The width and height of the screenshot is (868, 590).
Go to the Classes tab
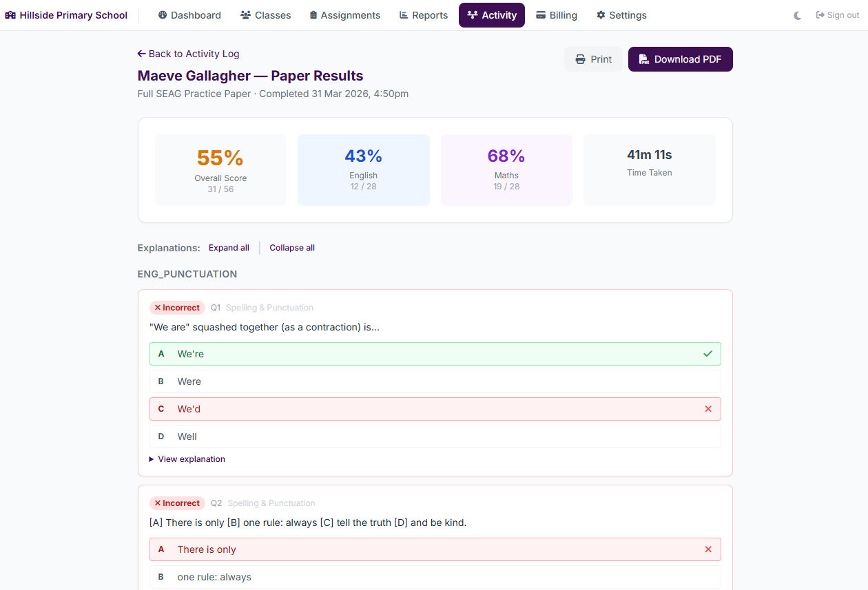click(265, 15)
